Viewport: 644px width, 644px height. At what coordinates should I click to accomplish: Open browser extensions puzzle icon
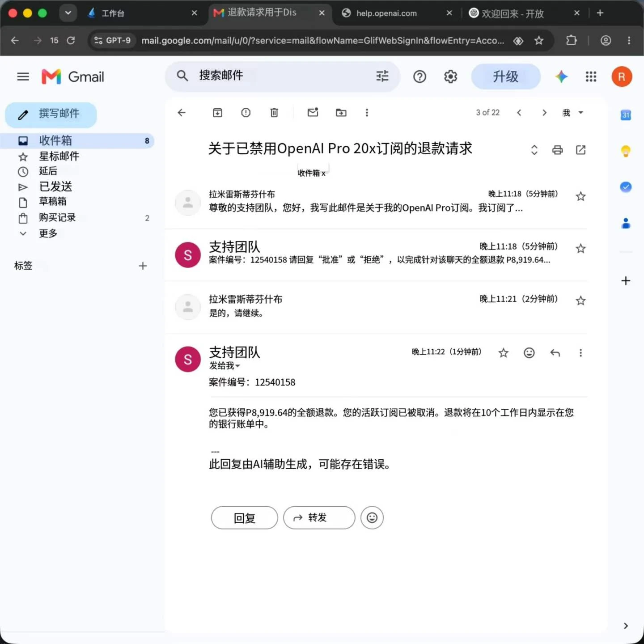571,41
